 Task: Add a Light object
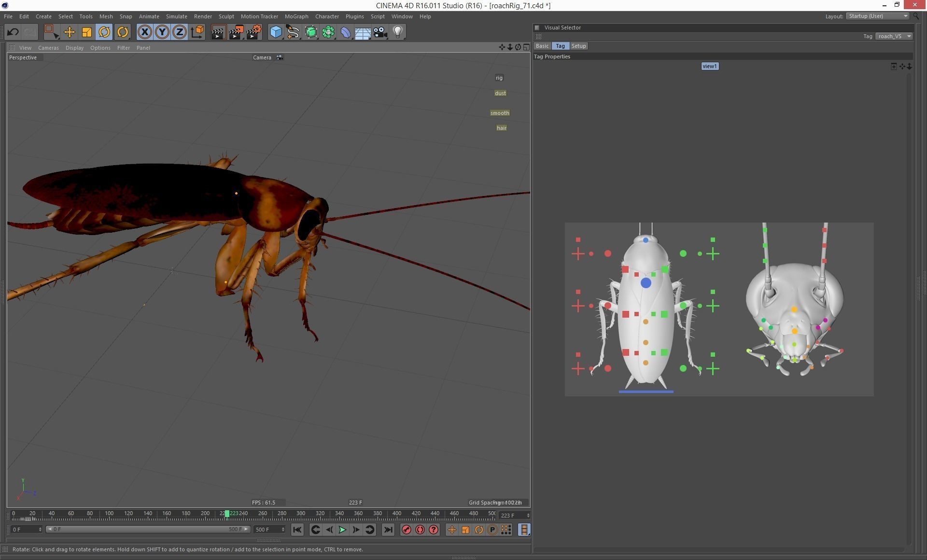(x=397, y=32)
